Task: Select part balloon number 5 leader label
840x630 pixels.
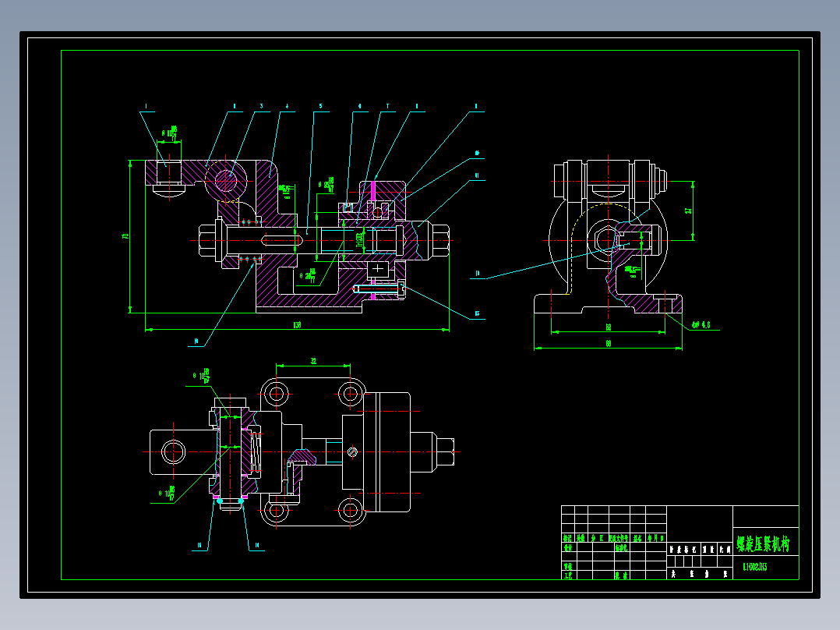Action: click(320, 107)
